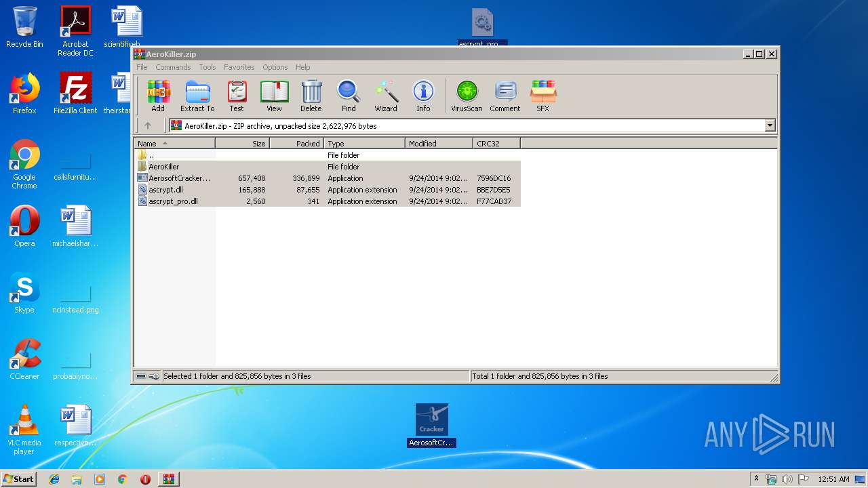Select the AeroKiller folder row
The height and width of the screenshot is (488, 868).
pos(328,167)
